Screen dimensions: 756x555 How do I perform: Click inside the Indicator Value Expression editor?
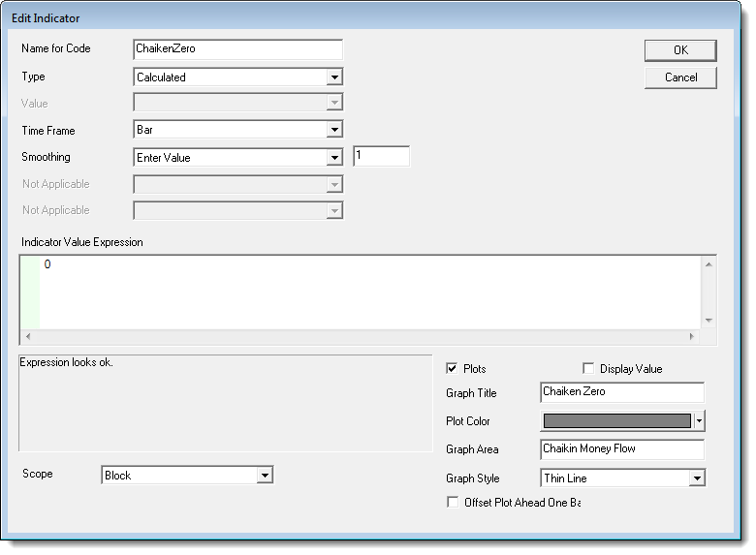368,291
